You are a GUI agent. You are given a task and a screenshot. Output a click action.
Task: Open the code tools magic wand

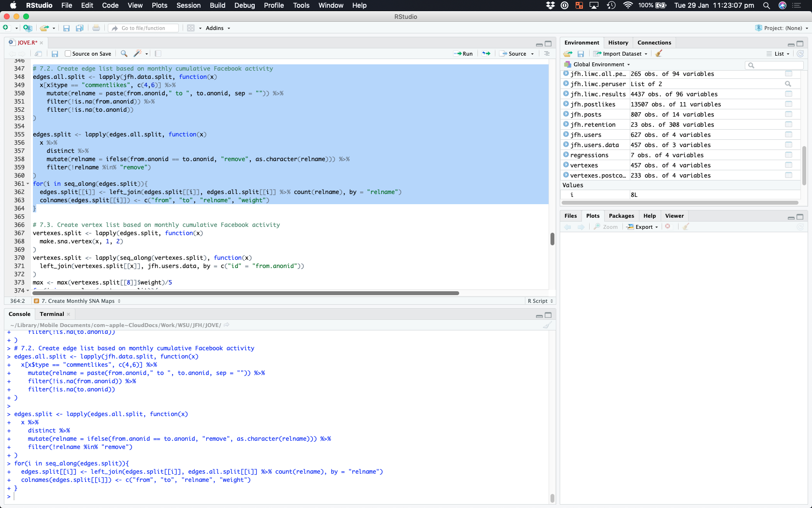tap(138, 54)
